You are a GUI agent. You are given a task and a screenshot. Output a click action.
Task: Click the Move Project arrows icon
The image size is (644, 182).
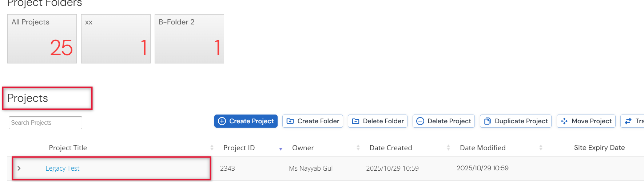564,121
